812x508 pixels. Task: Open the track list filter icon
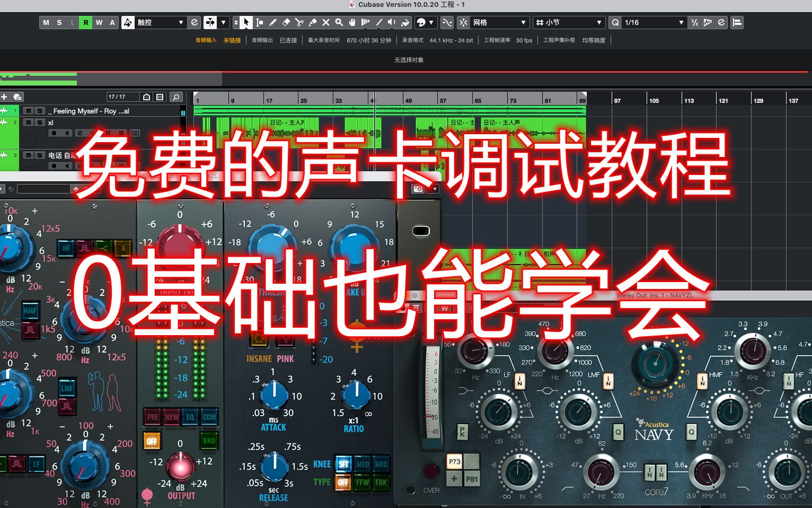[x=160, y=97]
